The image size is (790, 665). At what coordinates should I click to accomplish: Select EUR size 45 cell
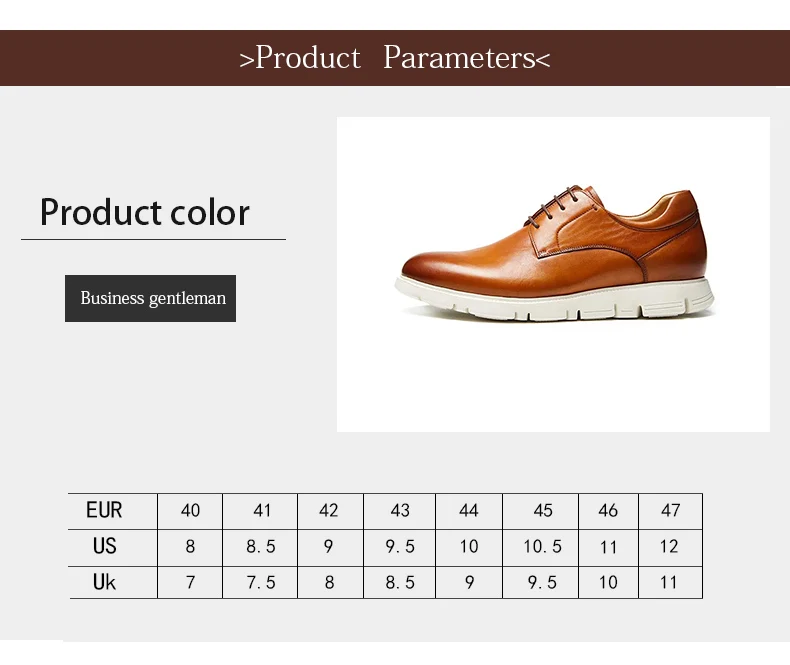point(542,511)
